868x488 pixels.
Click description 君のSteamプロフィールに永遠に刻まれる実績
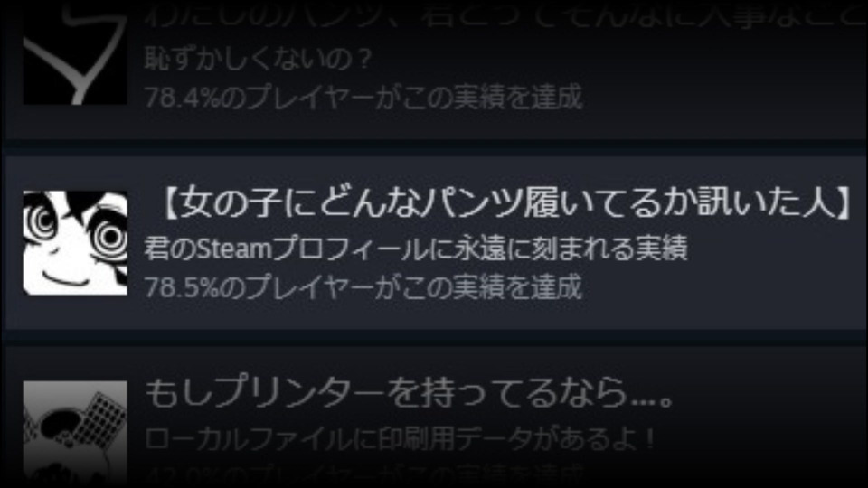[x=416, y=249]
